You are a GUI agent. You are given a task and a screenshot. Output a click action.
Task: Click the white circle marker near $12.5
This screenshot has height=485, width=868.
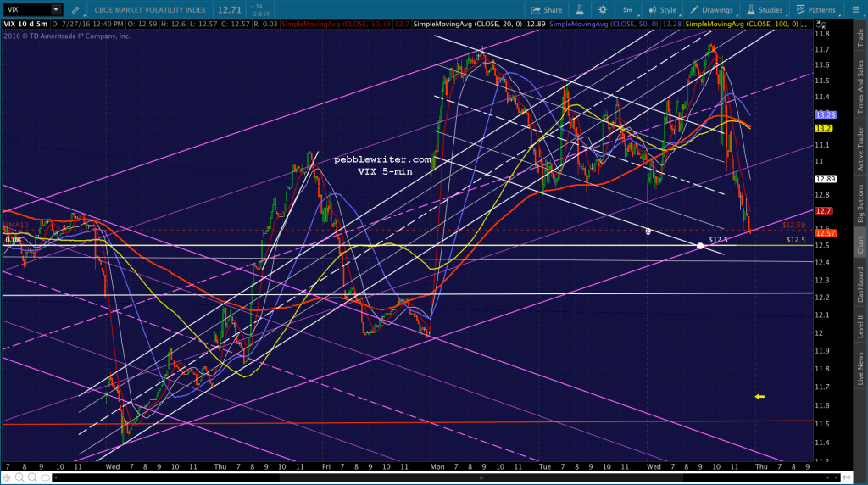pos(699,245)
